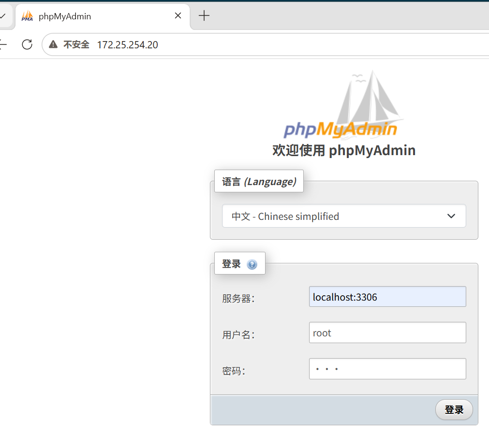Focus the server field with localhost:3306
489x448 pixels.
click(387, 297)
